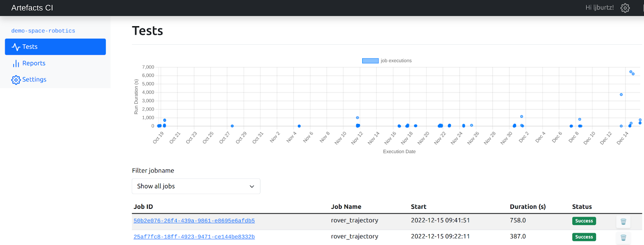Click start time 2022-12-15 09:22:11
The image size is (644, 245).
(x=440, y=236)
